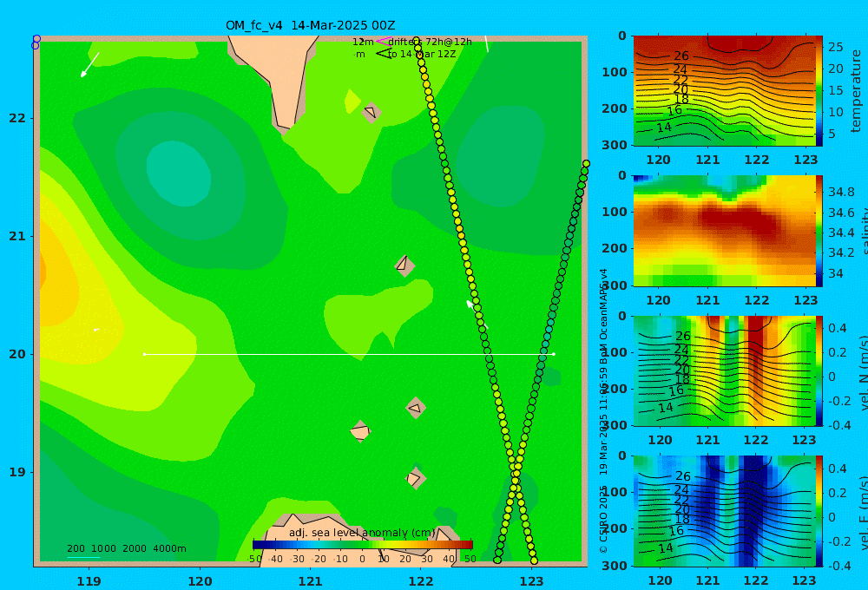868x590 pixels.
Task: Click the drifter track's endpoint at the east map edge
Action: (x=586, y=164)
